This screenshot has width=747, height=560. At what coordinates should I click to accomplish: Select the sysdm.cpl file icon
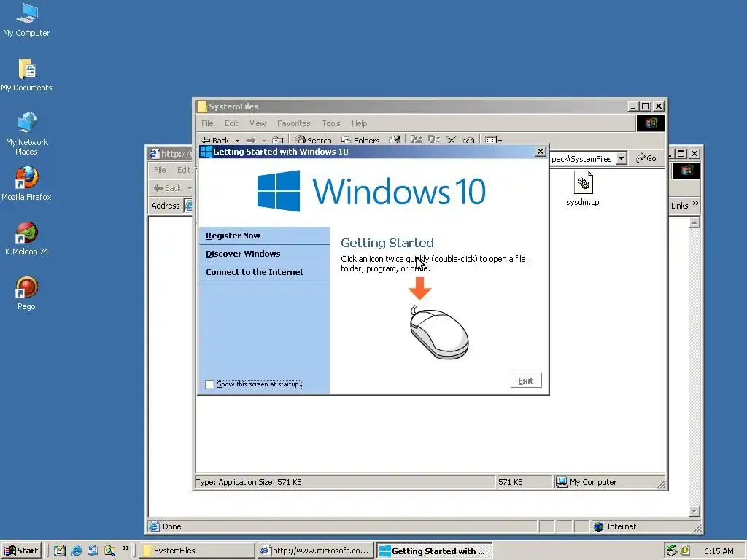(x=583, y=189)
